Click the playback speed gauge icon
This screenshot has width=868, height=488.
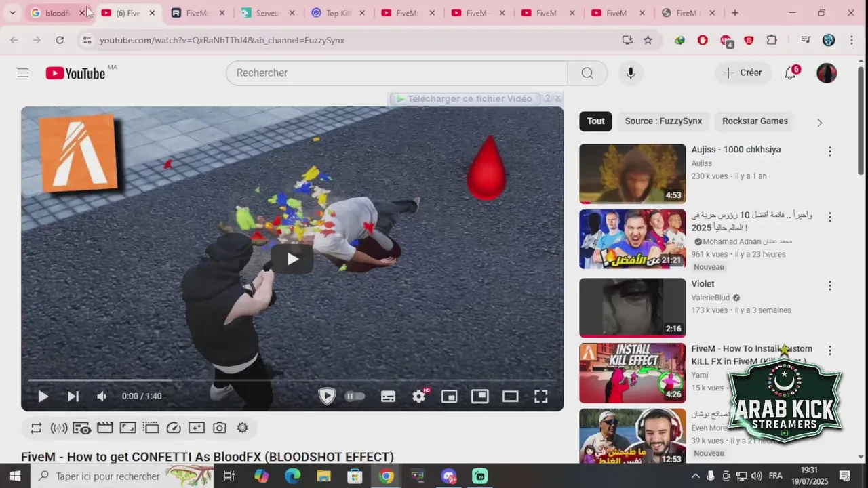(x=174, y=428)
